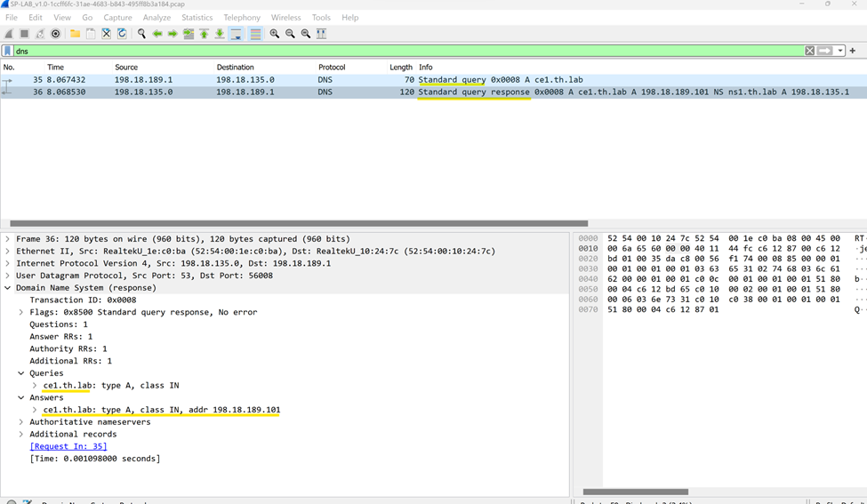This screenshot has width=867, height=504.
Task: Collapse Domain Name System (response) node
Action: (x=8, y=288)
